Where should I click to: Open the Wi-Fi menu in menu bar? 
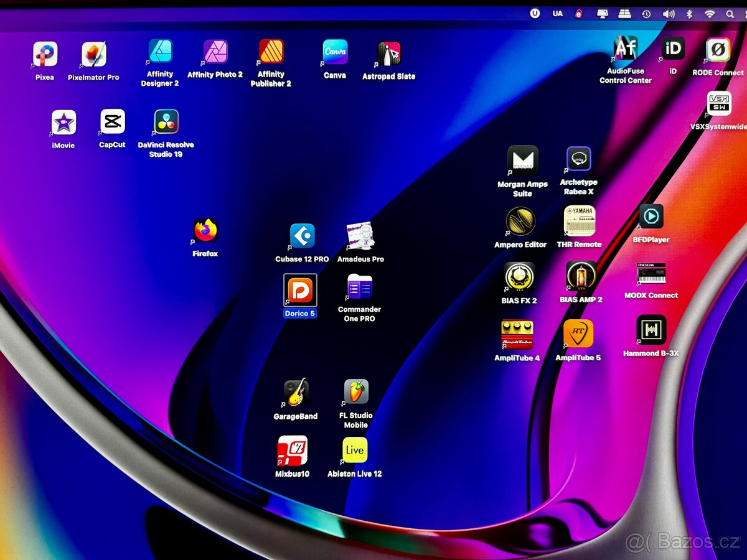(x=710, y=14)
